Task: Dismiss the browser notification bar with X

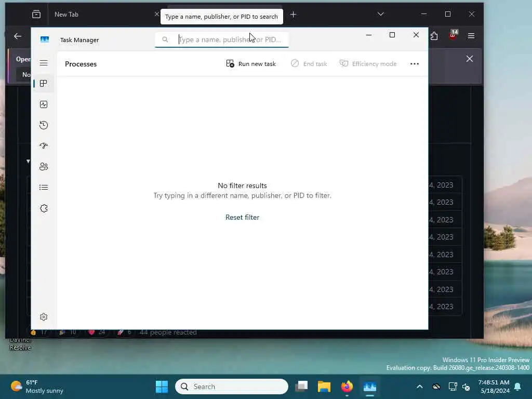Action: point(470,59)
